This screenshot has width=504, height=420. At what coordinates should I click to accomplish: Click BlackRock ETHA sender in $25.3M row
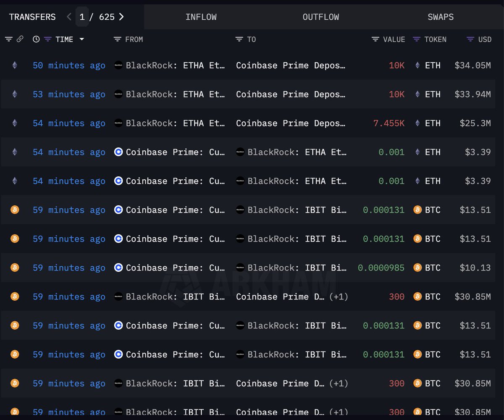(175, 123)
